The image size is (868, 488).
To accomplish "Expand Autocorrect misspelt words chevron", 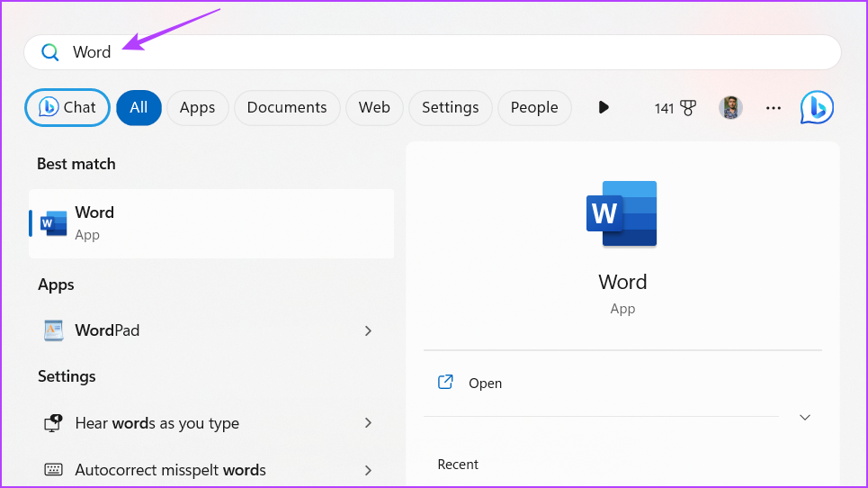I will point(368,470).
